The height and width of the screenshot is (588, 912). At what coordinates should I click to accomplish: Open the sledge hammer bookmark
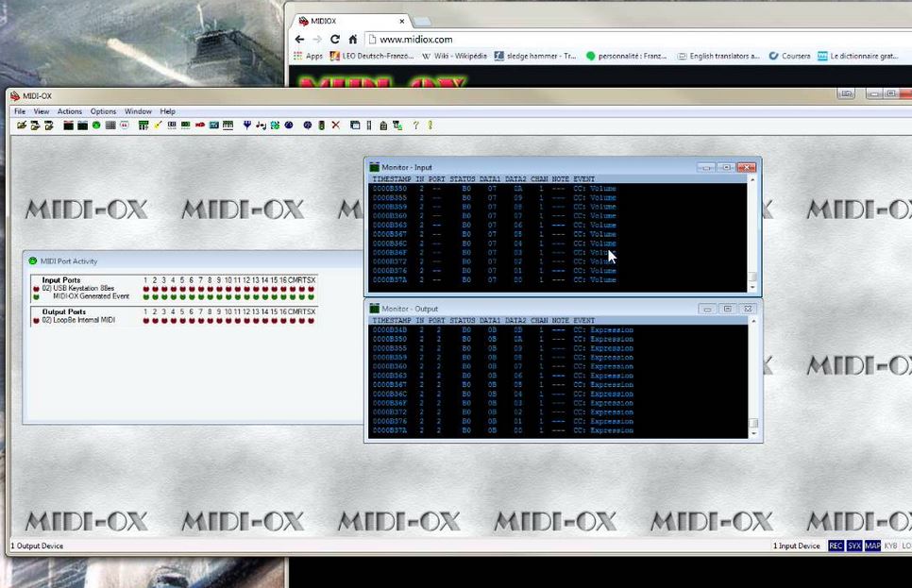(x=535, y=56)
